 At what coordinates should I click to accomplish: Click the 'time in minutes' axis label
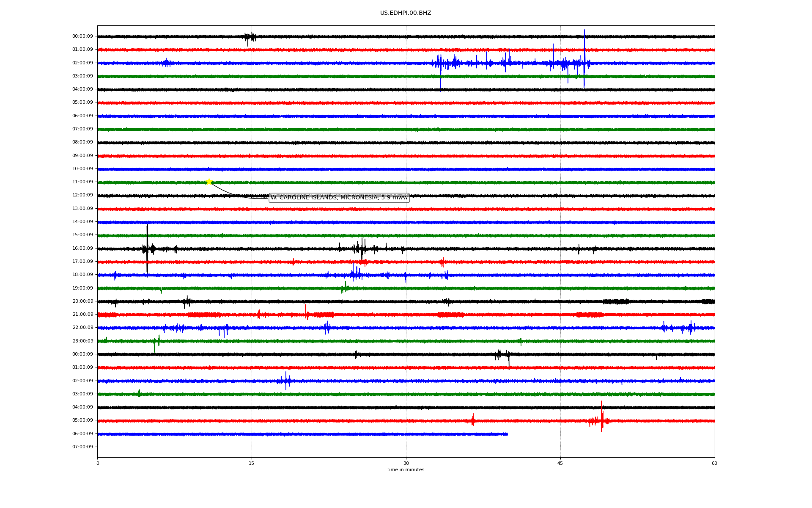pyautogui.click(x=405, y=470)
